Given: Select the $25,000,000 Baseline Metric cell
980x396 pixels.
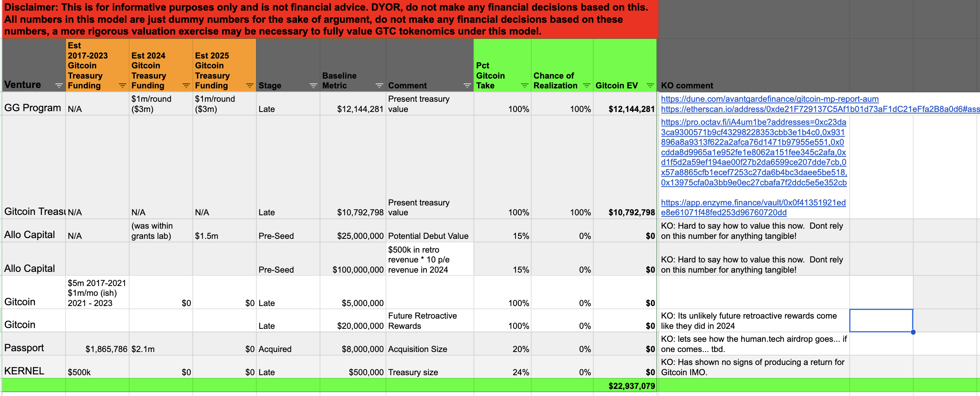Looking at the screenshot, I should point(353,231).
